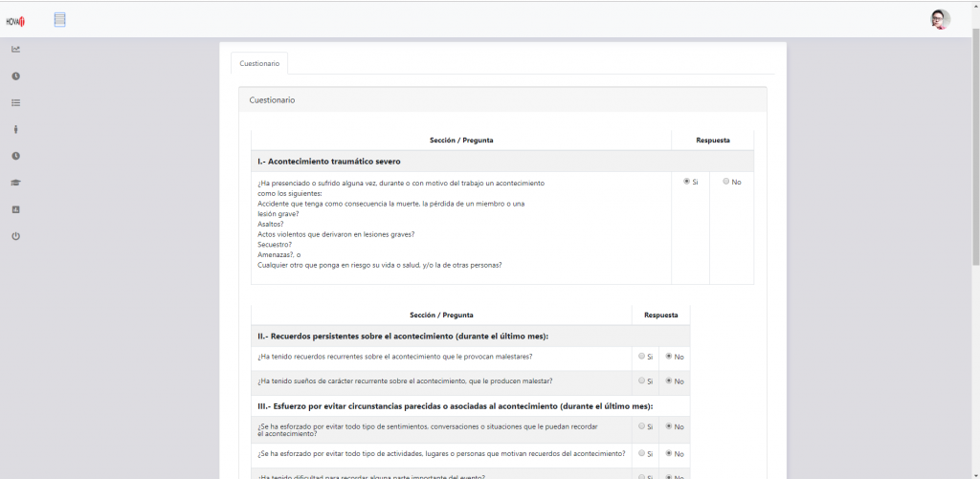Click first table's Sección / Pregunta header
Screen dimensions: 980x479
pyautogui.click(x=461, y=141)
